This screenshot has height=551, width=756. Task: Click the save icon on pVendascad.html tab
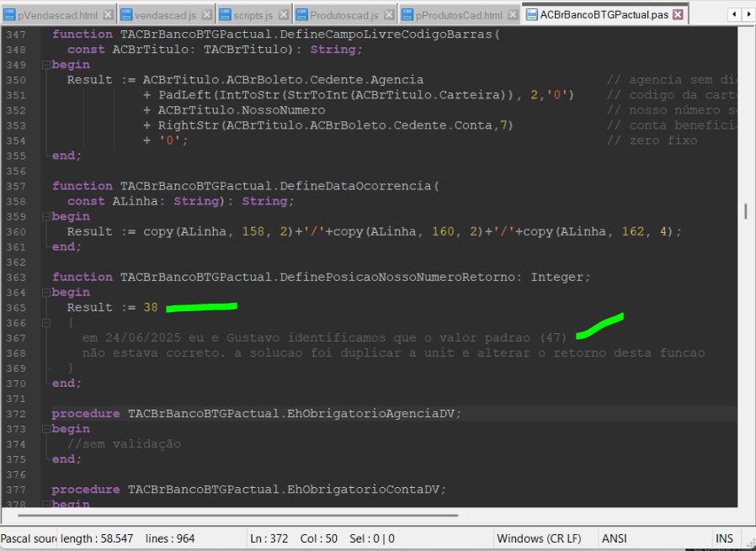coord(9,15)
